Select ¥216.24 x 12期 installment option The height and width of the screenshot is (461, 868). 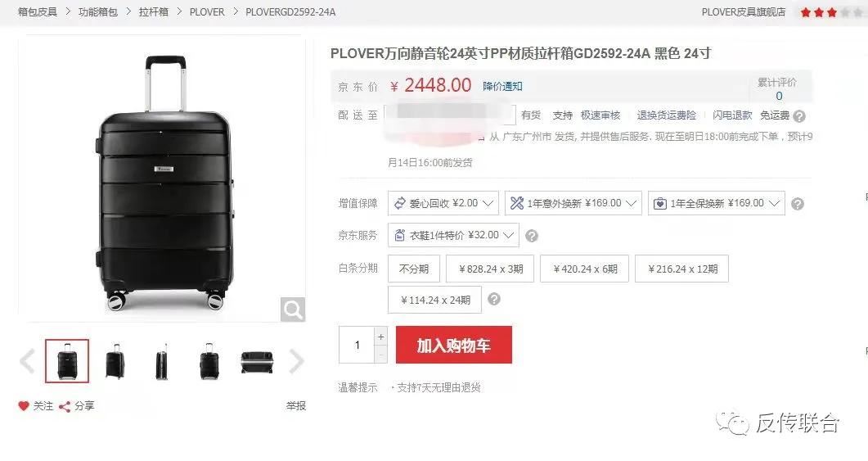click(x=681, y=269)
